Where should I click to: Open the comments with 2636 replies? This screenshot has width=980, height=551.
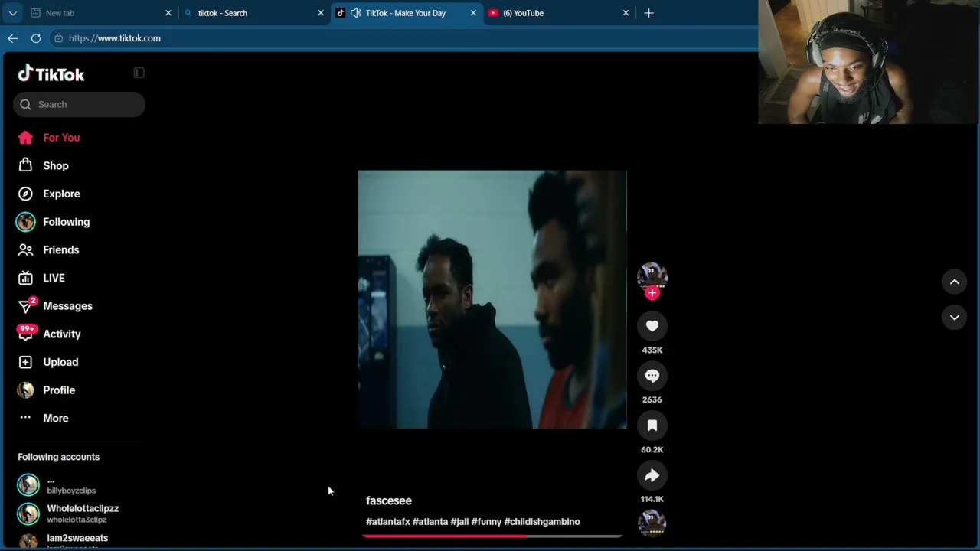click(x=652, y=376)
